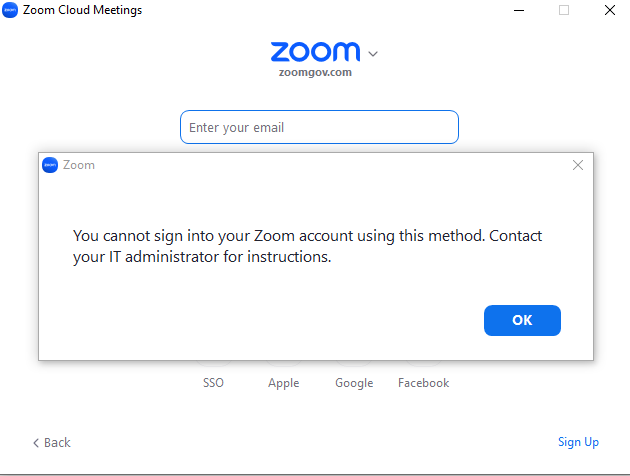Choose the Apple sign-in option
Viewport: 630px width, 476px height.
284,383
